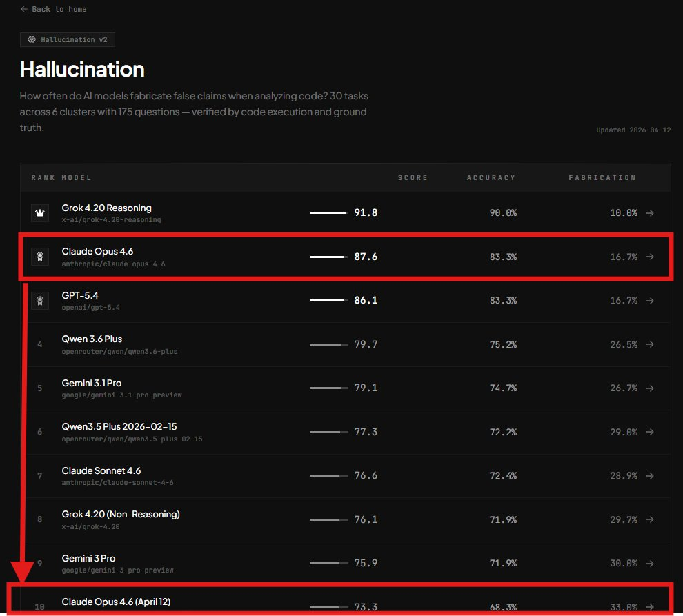Click the Back to home link
This screenshot has height=616, width=683.
[53, 9]
